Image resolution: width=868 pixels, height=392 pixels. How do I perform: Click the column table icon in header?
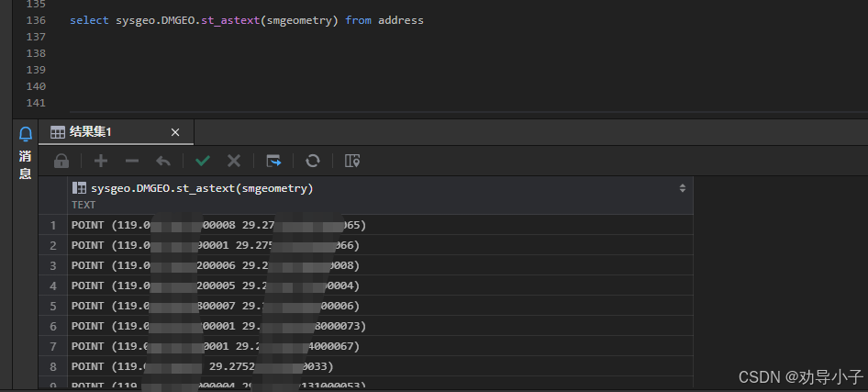point(79,188)
